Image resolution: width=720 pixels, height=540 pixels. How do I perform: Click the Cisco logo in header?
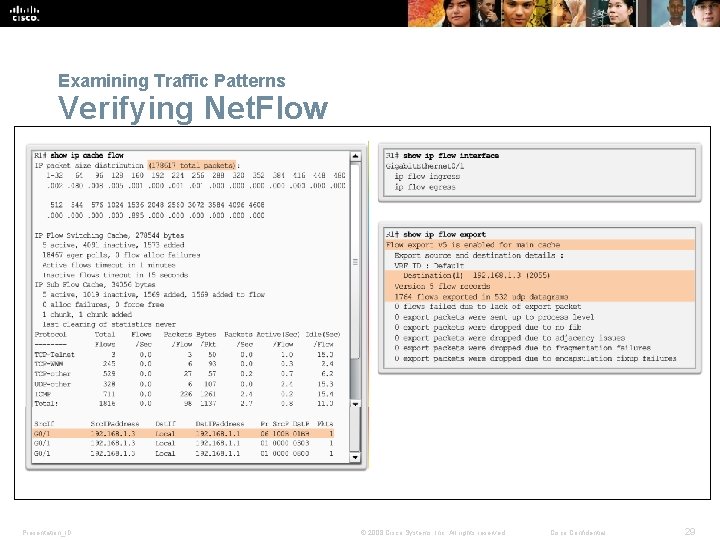(x=25, y=13)
